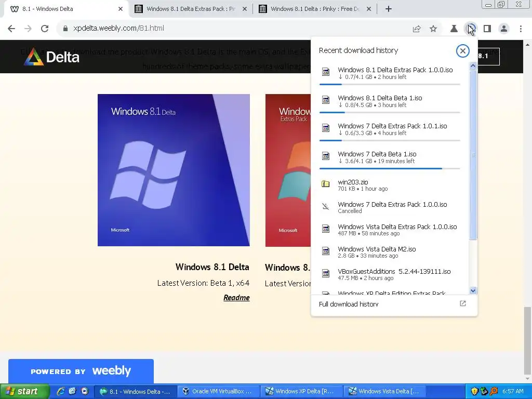Image resolution: width=532 pixels, height=399 pixels.
Task: Select cancelled Windows 7 Delta Extras Pack 1.0.0.iso
Action: [390, 207]
